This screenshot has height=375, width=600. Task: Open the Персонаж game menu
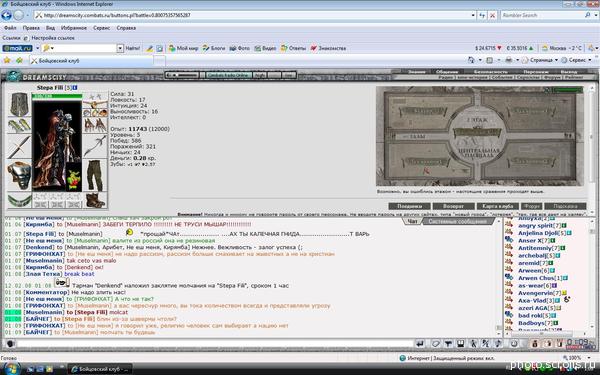pyautogui.click(x=535, y=72)
